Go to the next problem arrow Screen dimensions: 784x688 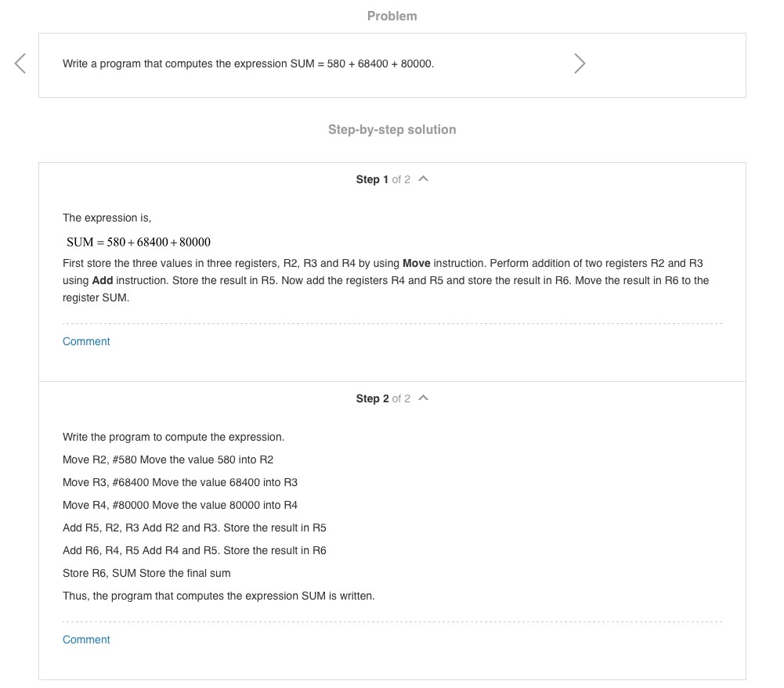coord(580,63)
